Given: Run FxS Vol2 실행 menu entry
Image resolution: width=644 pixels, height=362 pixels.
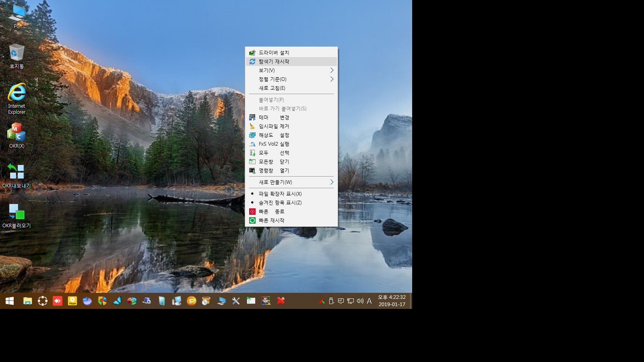Looking at the screenshot, I should tap(291, 144).
